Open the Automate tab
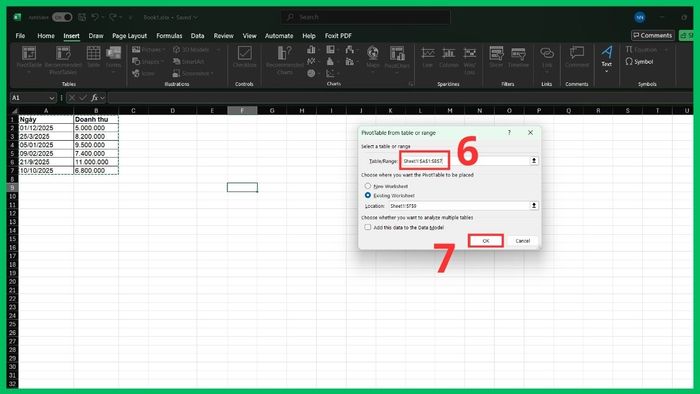 tap(279, 36)
